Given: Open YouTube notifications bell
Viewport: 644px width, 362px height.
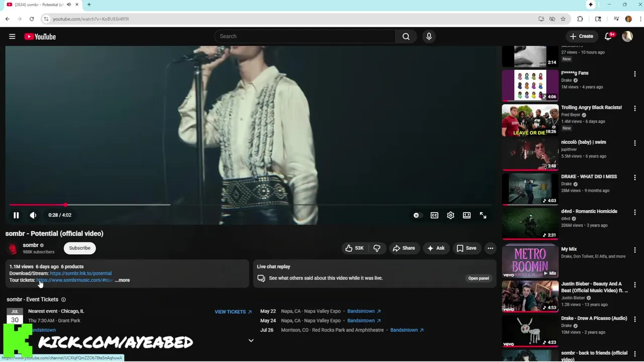Looking at the screenshot, I should pos(608,36).
